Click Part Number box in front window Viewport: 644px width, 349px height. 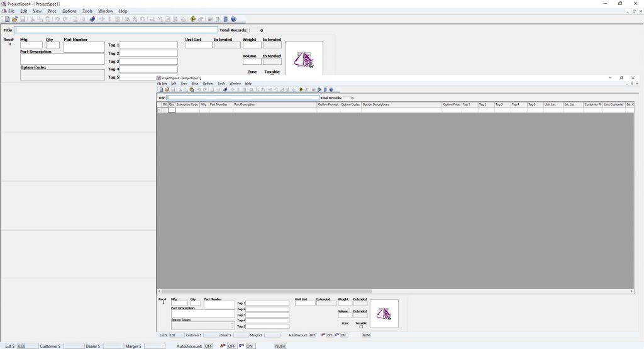coord(219,305)
